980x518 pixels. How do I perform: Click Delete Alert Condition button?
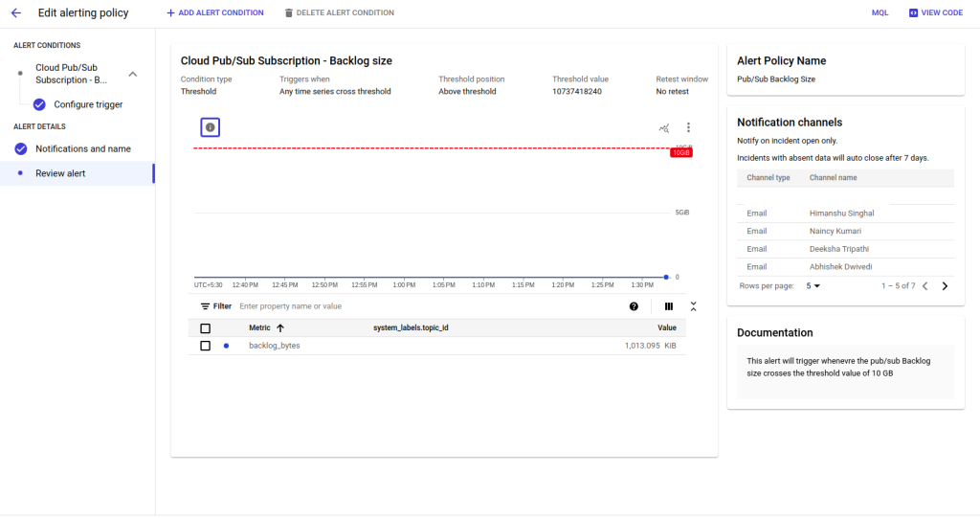tap(340, 12)
